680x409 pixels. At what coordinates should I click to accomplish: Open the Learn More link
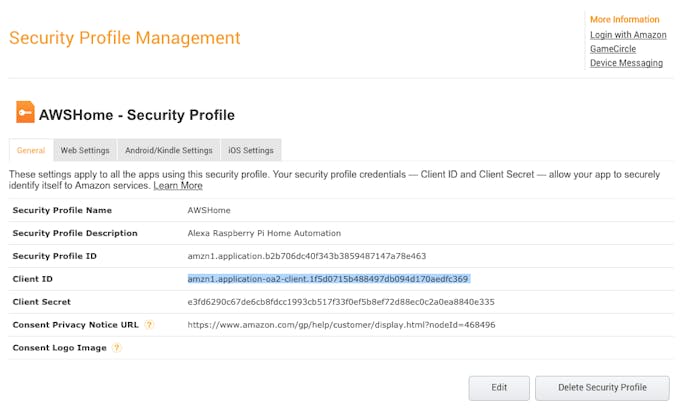(x=178, y=186)
